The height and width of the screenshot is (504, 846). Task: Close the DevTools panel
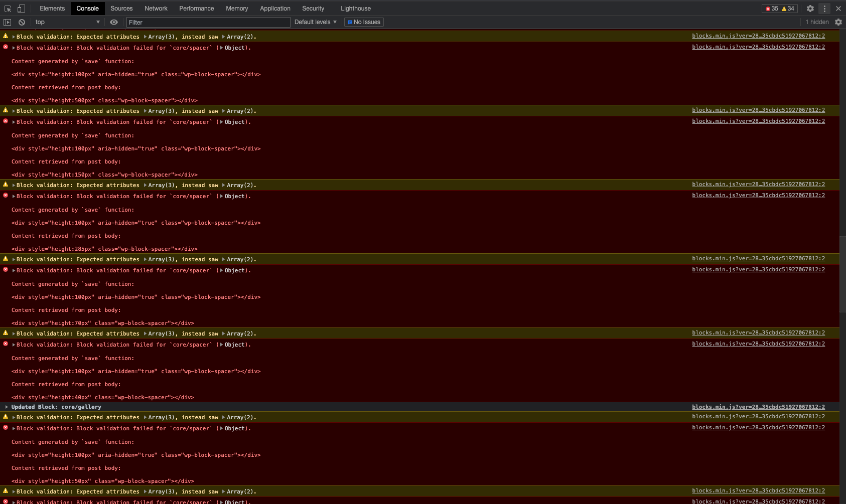point(838,9)
